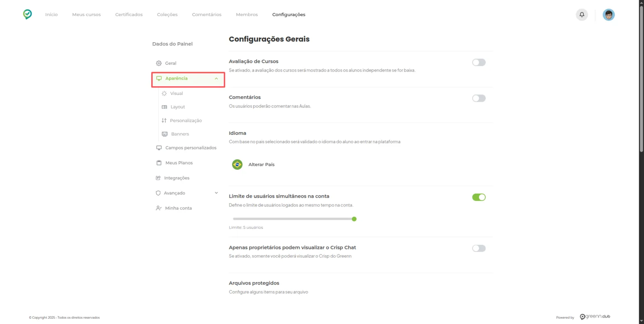The image size is (644, 324).
Task: Open the notifications bell
Action: pos(582,14)
